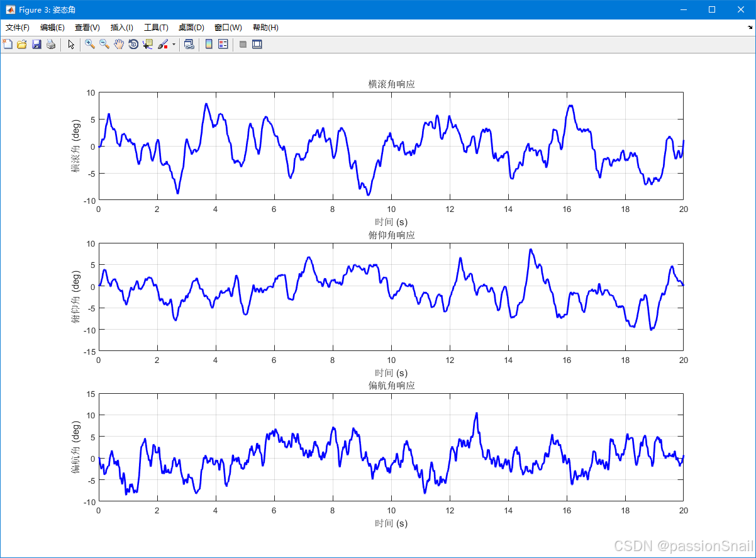Open the 帮助(H) menu

265,28
